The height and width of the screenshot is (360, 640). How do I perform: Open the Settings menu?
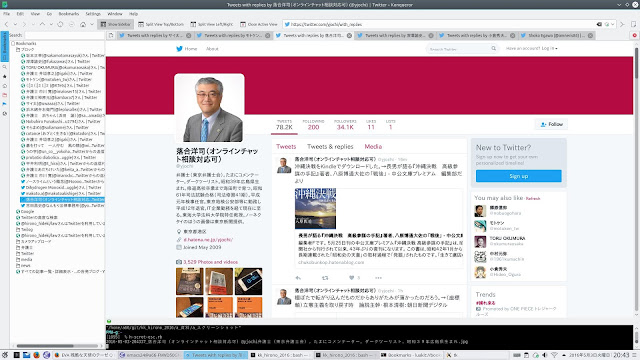coord(93,13)
